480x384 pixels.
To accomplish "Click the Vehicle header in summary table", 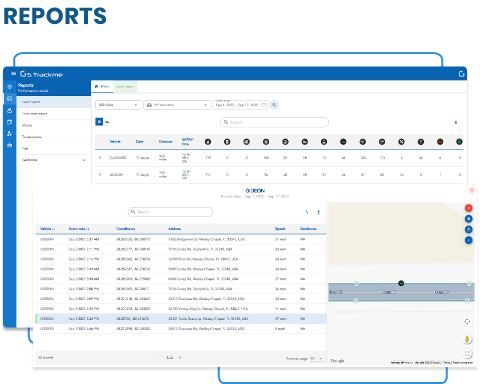I will coord(115,142).
